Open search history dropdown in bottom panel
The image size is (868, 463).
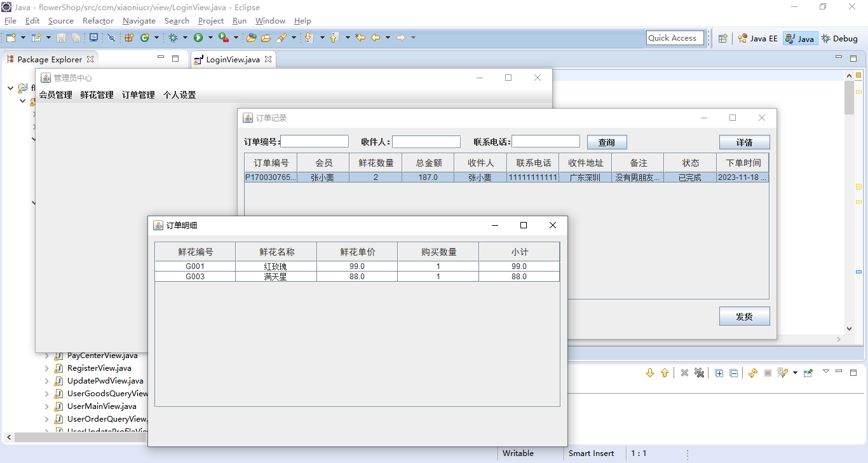pos(795,373)
